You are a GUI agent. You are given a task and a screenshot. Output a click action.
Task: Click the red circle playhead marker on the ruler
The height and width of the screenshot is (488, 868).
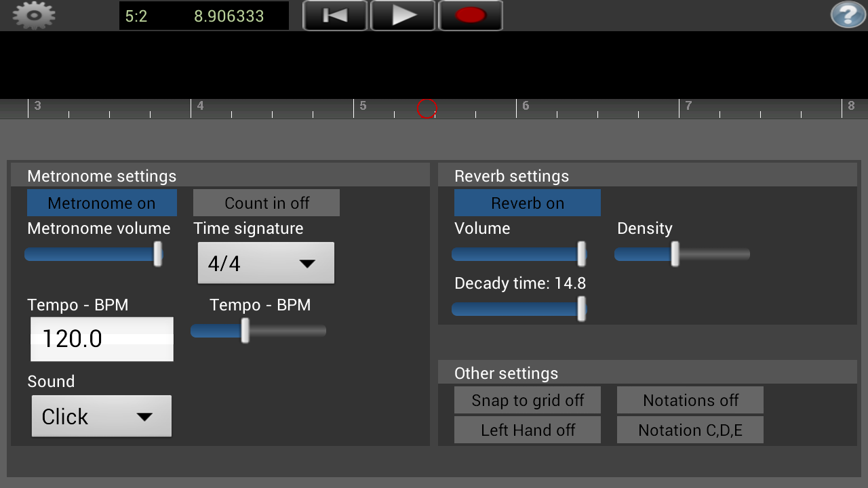[427, 108]
